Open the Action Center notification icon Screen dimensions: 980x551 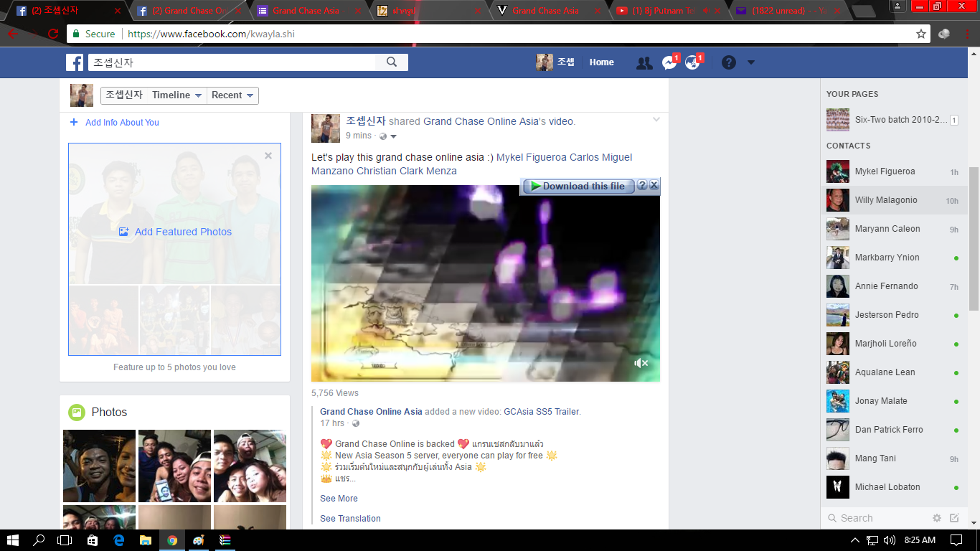coord(956,540)
